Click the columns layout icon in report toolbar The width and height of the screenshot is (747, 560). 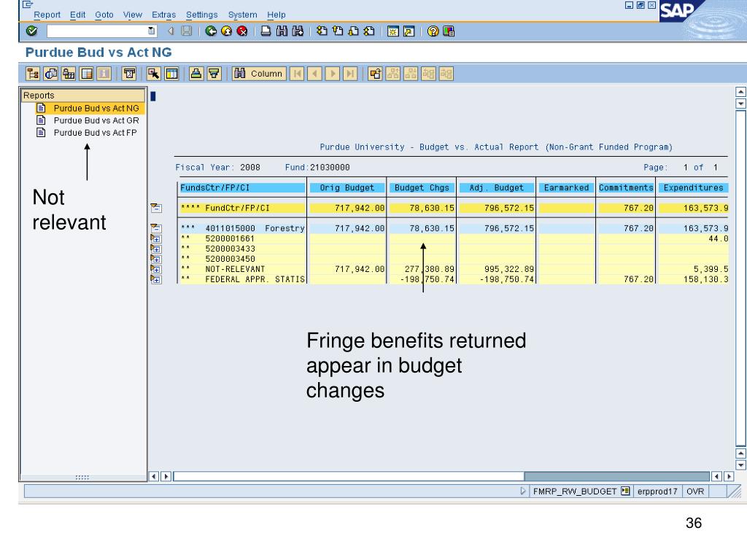click(171, 74)
